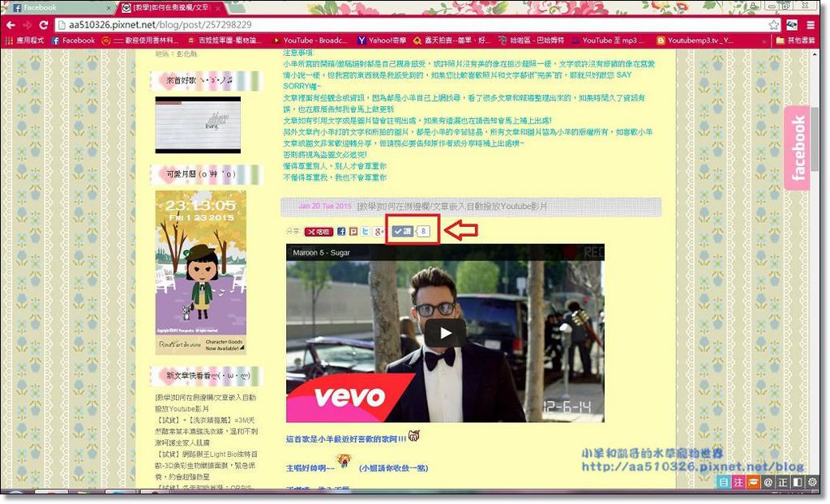This screenshot has height=504, width=830.
Task: Play the Maroon 5 Sugar video
Action: [x=445, y=333]
